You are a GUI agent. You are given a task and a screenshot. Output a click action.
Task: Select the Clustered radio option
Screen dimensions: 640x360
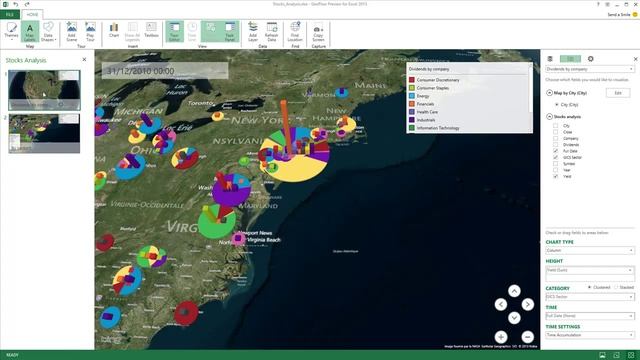[x=589, y=287]
